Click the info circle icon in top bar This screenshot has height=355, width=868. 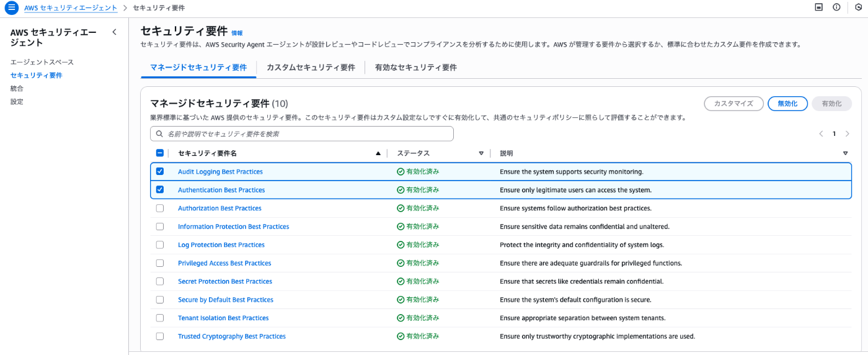pyautogui.click(x=836, y=7)
